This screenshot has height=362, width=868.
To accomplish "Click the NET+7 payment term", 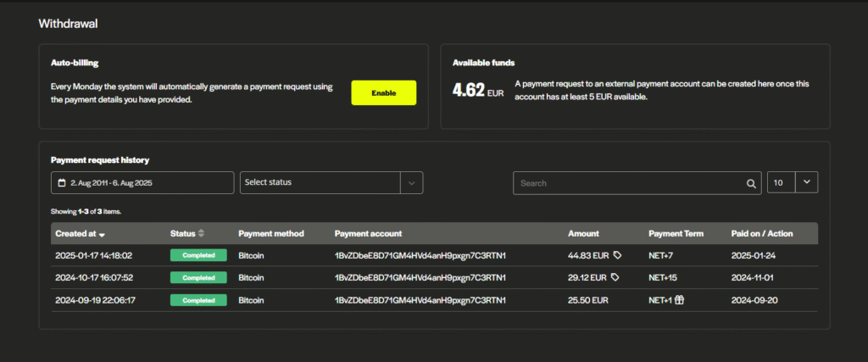I will [661, 255].
